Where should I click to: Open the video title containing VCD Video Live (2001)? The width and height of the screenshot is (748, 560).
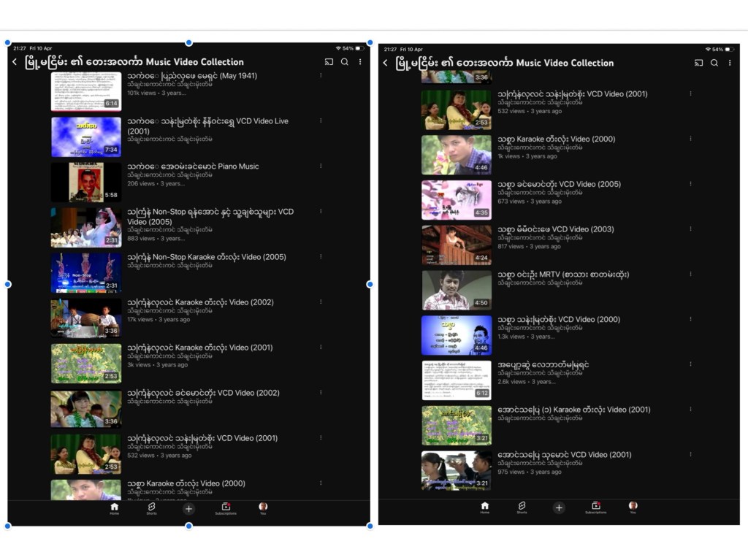(x=207, y=126)
